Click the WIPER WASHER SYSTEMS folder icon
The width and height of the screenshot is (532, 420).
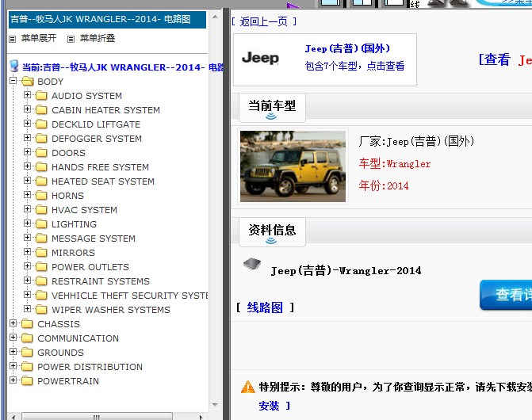(x=41, y=309)
